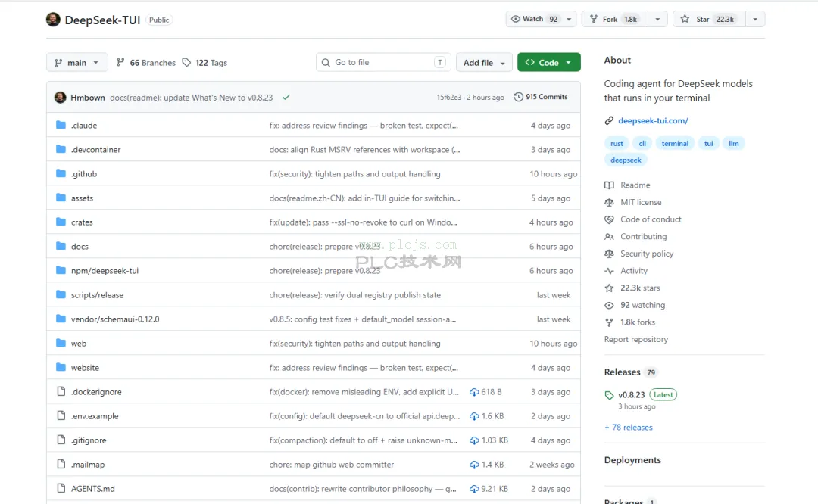
Task: Open the scripts/release folder
Action: (x=97, y=295)
